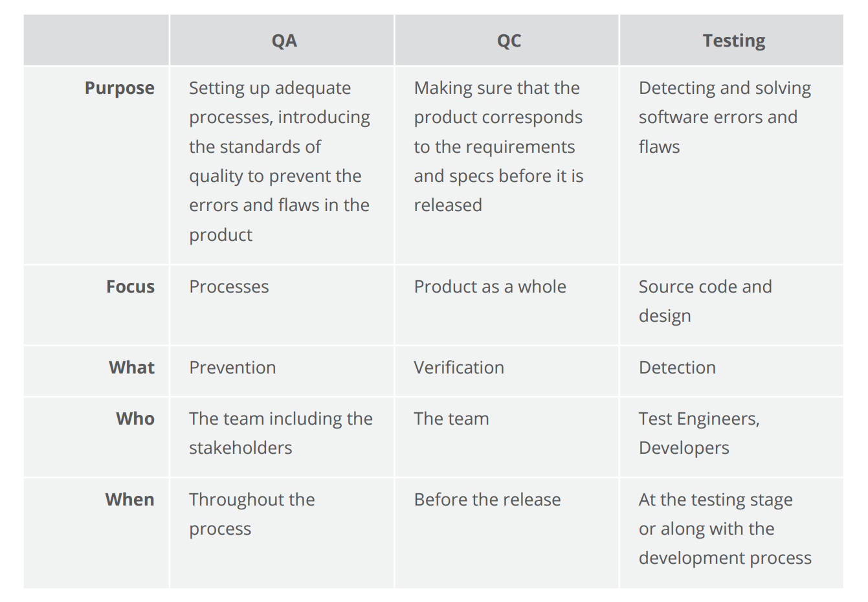Viewport: 868px width, 602px height.
Task: Click the QC column header
Action: click(509, 41)
